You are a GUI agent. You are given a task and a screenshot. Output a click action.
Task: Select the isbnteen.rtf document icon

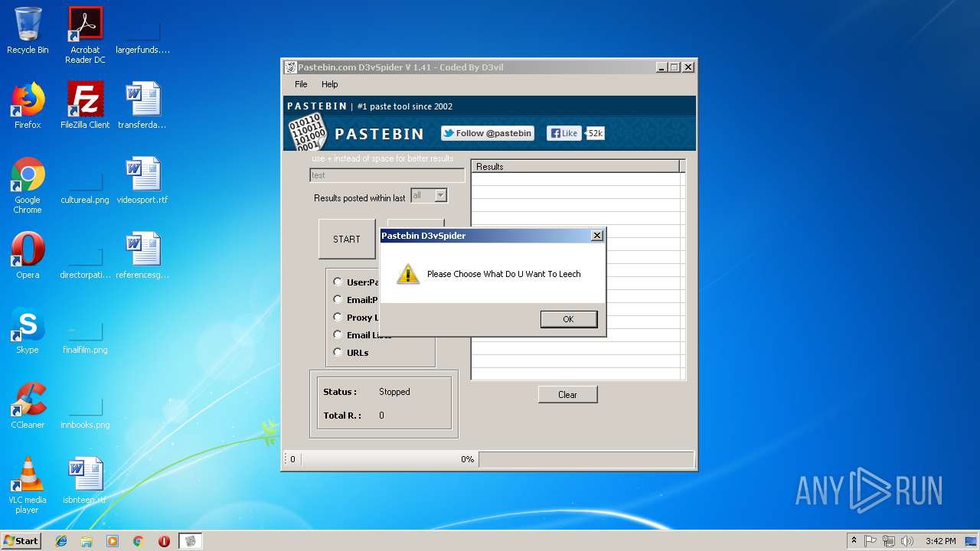coord(85,481)
